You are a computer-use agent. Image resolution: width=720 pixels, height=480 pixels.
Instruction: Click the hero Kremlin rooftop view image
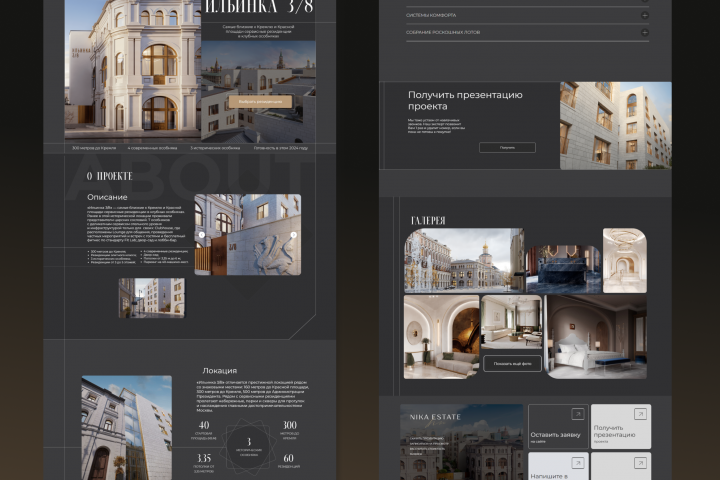[x=258, y=91]
